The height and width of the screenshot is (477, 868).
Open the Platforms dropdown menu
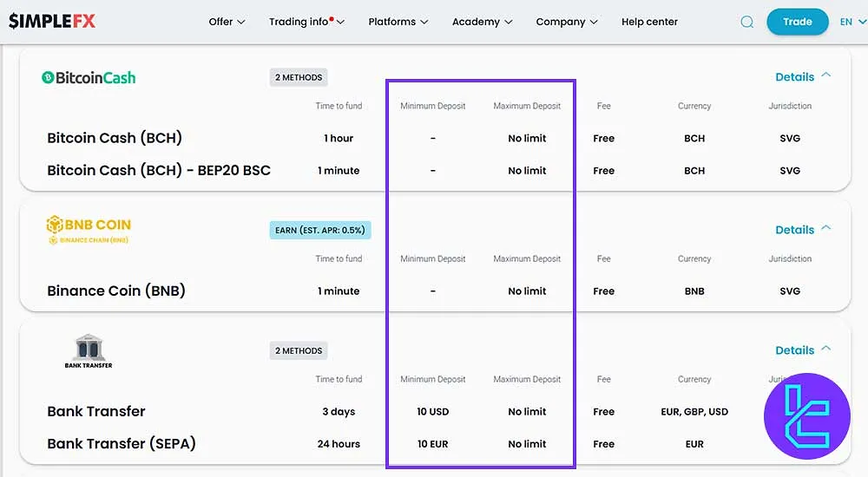point(398,22)
